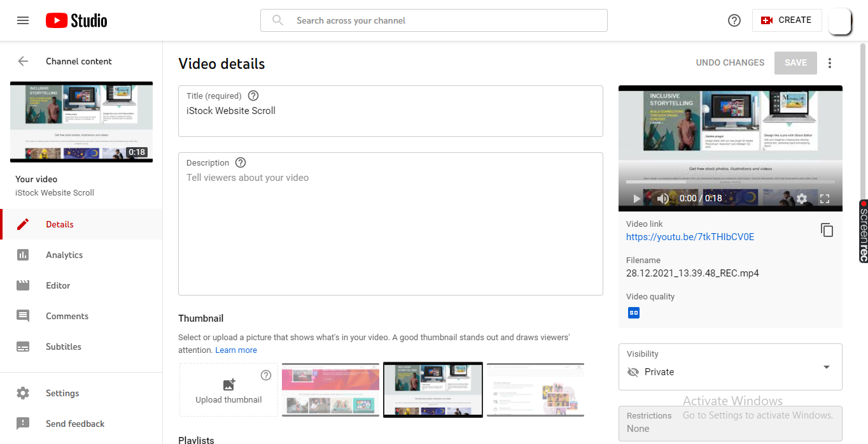Click the 'iStock Website Scroll' sidebar text
The width and height of the screenshot is (868, 444).
pos(55,192)
